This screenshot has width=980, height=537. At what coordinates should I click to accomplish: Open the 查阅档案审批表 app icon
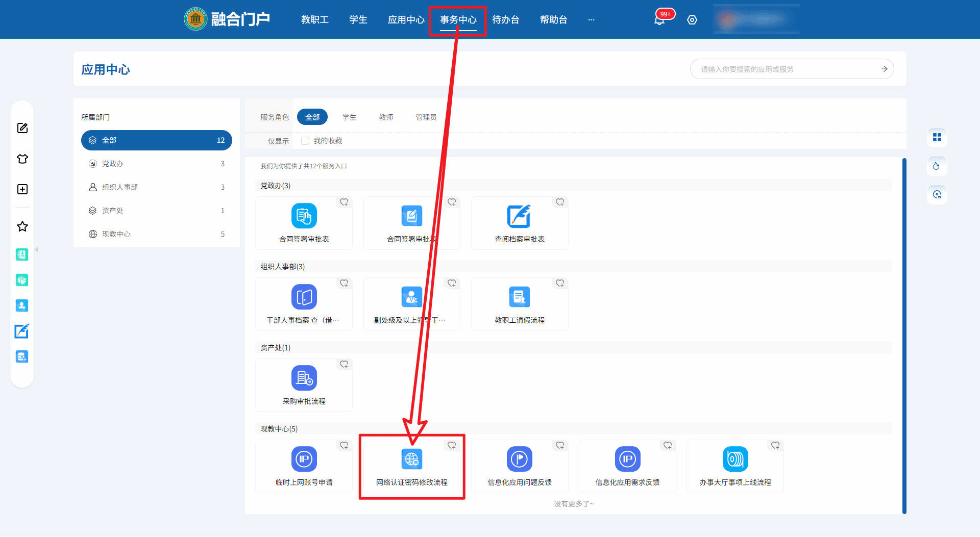click(519, 216)
